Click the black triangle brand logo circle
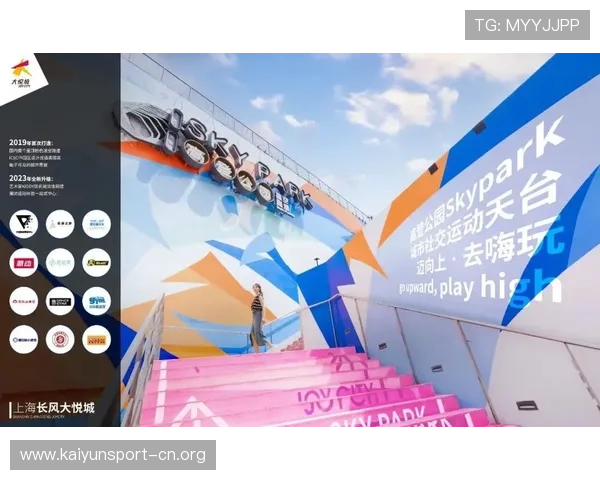Screen dimensions: 600x480 pos(24,224)
